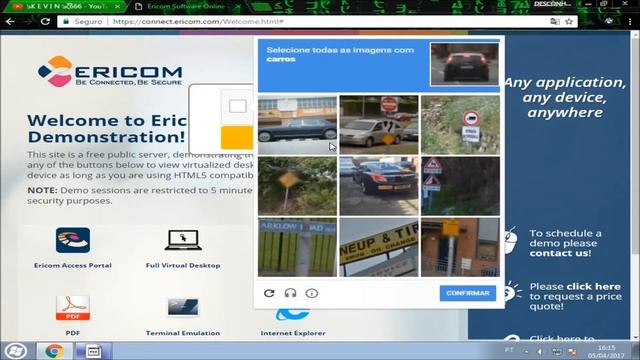Bookmark the page with the star icon
640x360 pixels.
[569, 21]
